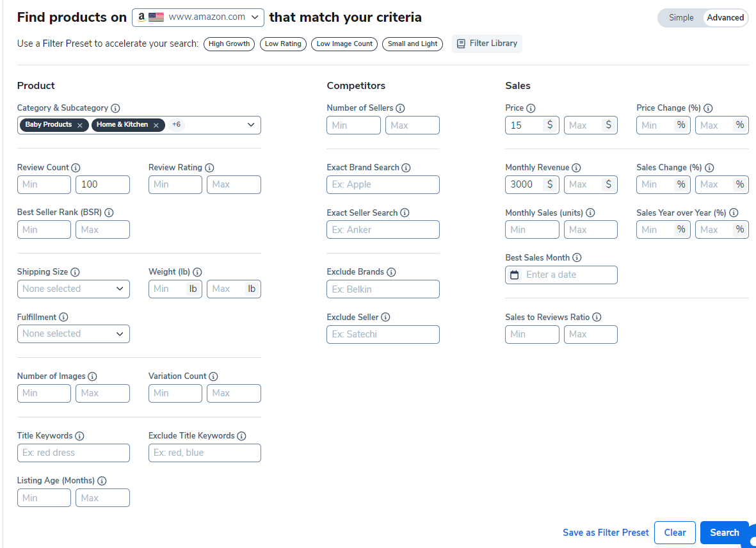This screenshot has height=548, width=756.
Task: Click info icon beside Exclude Brands
Action: click(391, 272)
